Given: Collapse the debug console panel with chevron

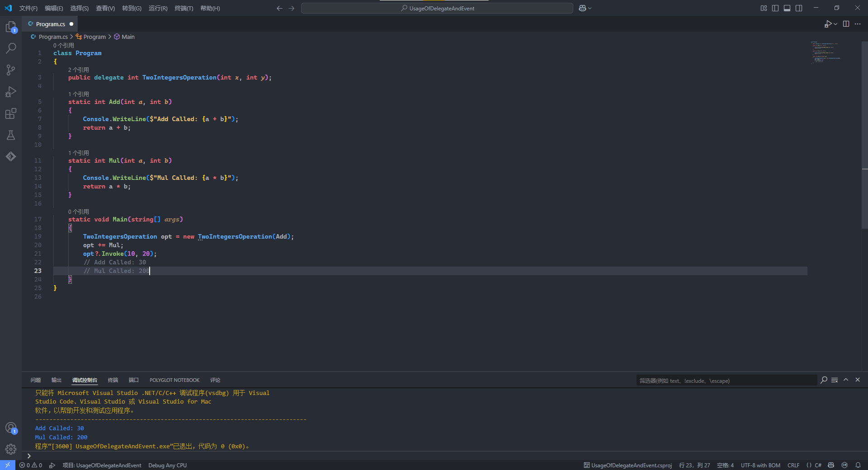Looking at the screenshot, I should [846, 380].
